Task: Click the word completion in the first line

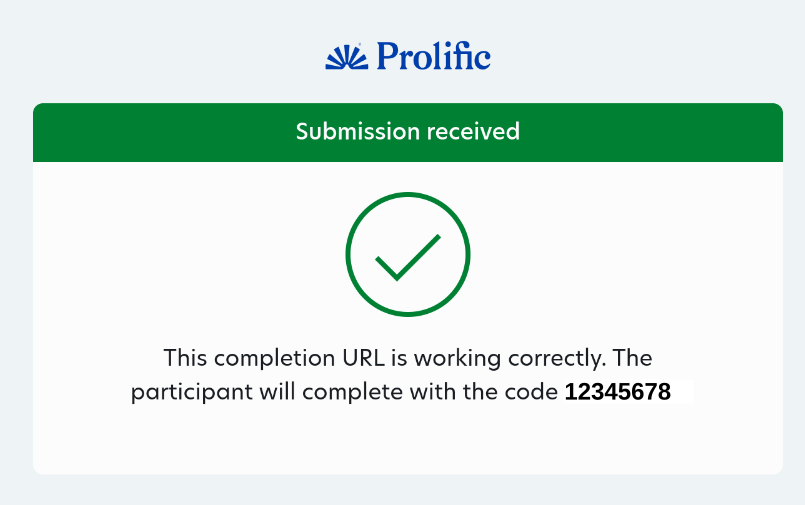Action: click(275, 359)
